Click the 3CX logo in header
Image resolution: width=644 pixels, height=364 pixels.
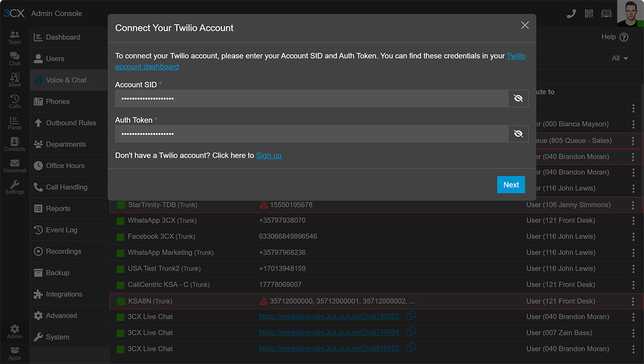pos(14,13)
